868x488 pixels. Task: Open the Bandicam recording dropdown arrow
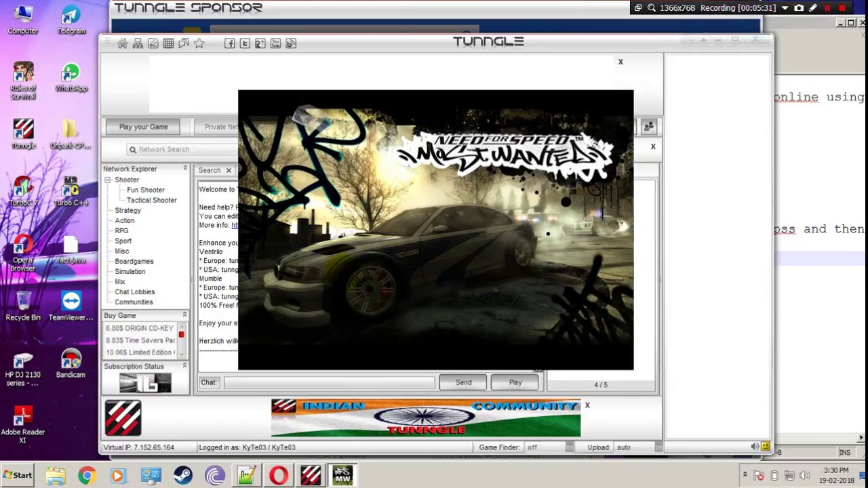(x=785, y=8)
